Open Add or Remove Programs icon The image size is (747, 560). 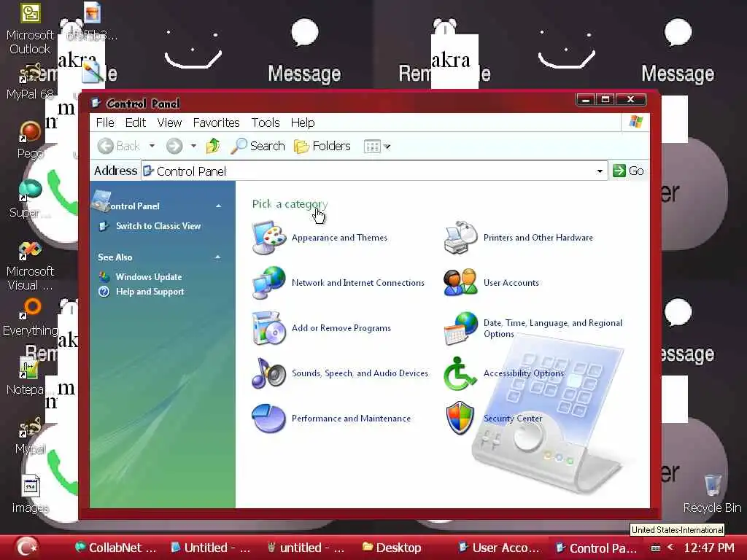pyautogui.click(x=268, y=327)
